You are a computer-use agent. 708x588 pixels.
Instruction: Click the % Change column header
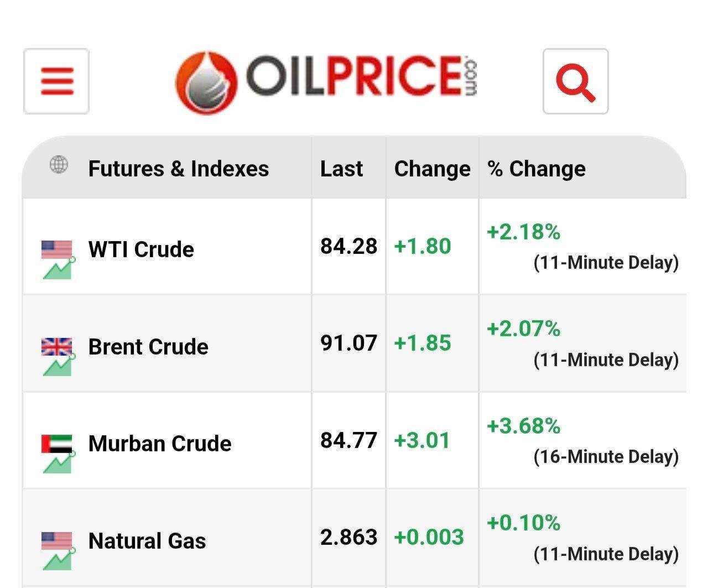tap(536, 169)
